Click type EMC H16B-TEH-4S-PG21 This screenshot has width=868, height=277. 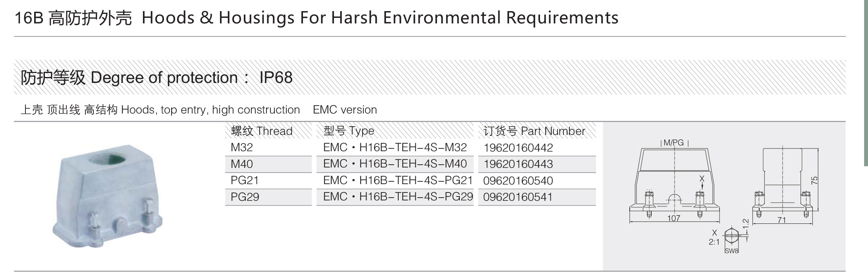398,181
